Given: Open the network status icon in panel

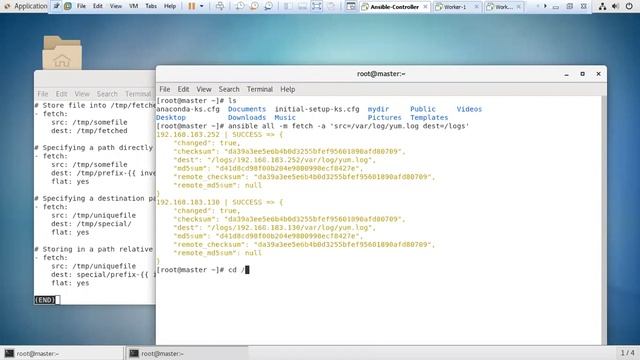Looking at the screenshot, I should (602, 6).
